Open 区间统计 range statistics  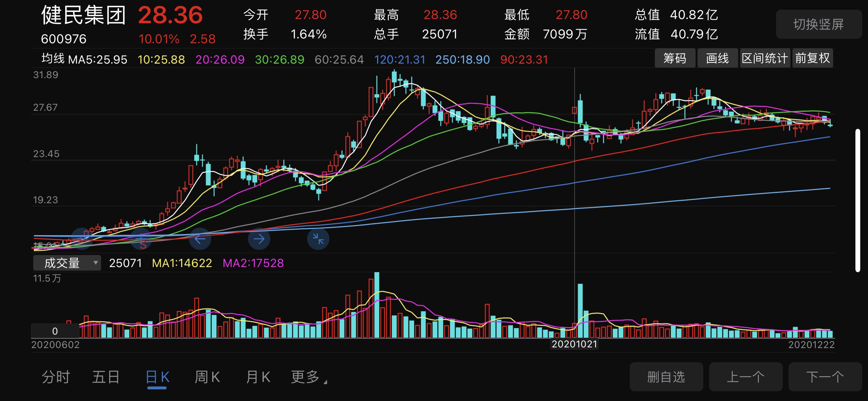(x=765, y=58)
